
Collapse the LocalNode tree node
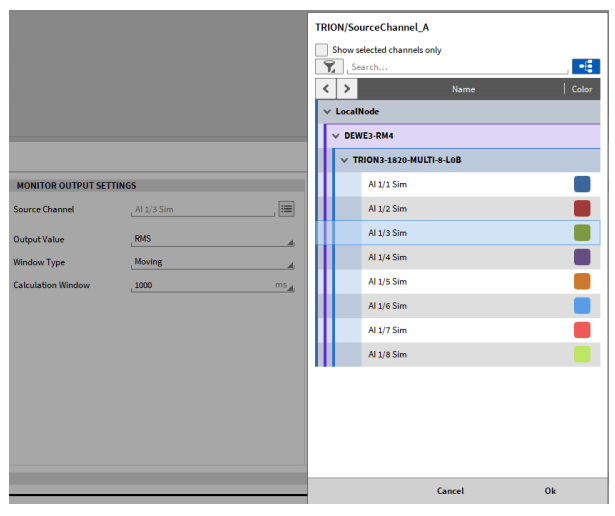pyautogui.click(x=326, y=112)
